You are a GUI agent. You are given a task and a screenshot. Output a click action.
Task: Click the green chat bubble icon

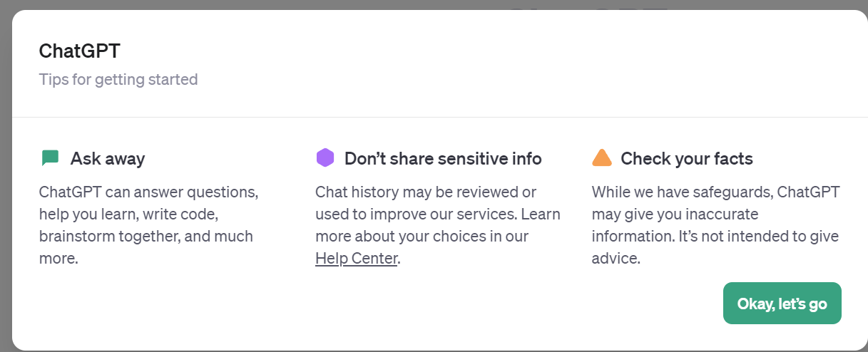click(x=50, y=157)
